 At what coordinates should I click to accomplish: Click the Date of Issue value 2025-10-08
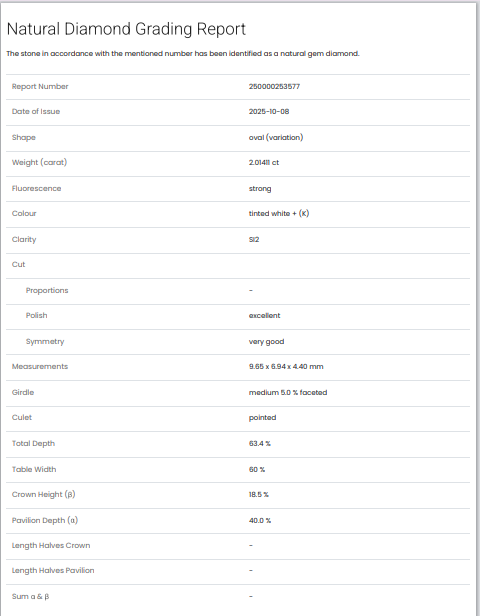(x=269, y=112)
